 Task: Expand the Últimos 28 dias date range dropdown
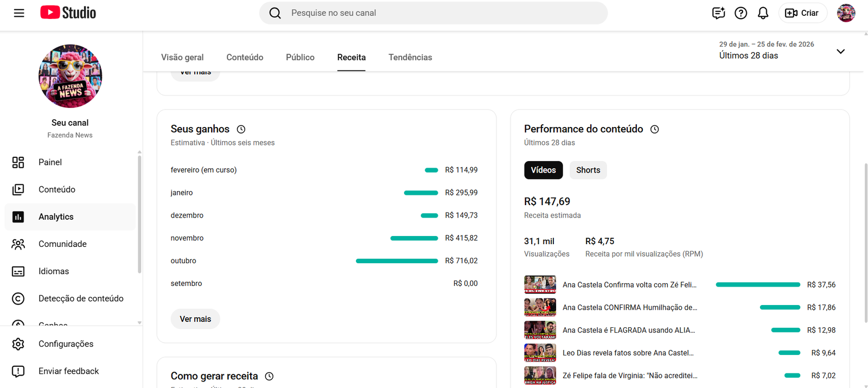tap(840, 52)
